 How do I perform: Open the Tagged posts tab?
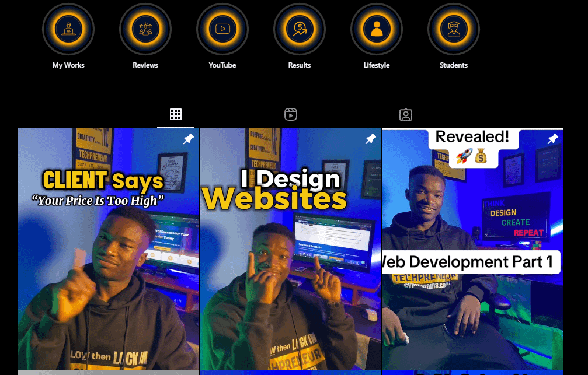tap(406, 114)
